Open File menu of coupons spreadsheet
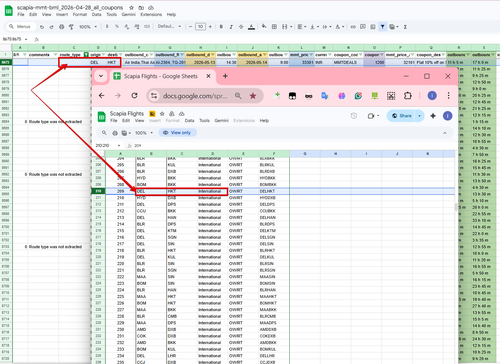The height and width of the screenshot is (364, 500). tap(21, 15)
